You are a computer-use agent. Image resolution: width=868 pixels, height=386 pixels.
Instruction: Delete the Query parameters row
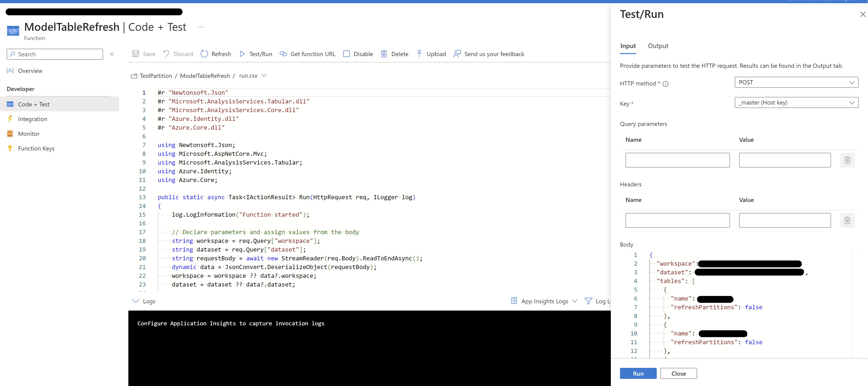pyautogui.click(x=847, y=160)
